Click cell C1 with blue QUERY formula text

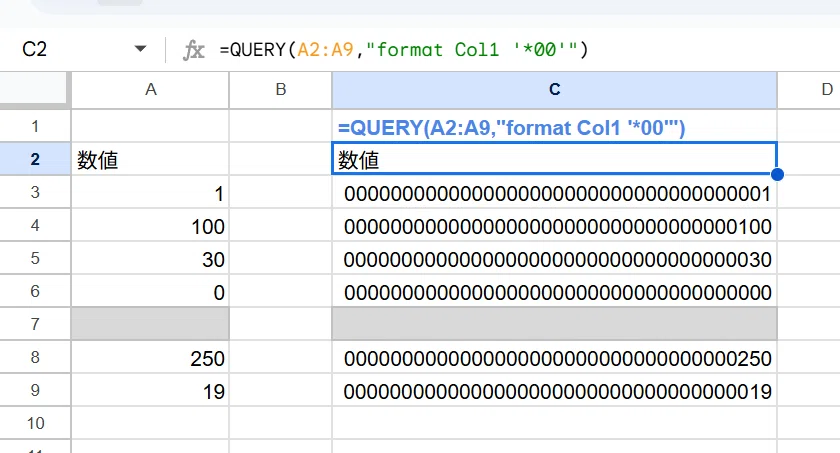click(x=554, y=126)
